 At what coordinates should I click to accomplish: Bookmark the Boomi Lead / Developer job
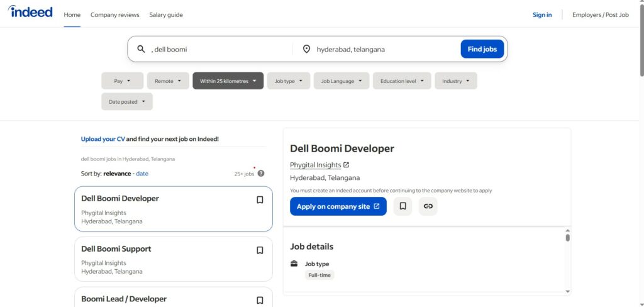pos(260,300)
